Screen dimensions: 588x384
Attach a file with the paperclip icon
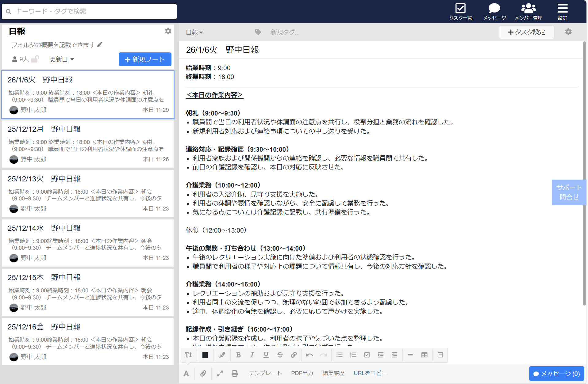[203, 373]
